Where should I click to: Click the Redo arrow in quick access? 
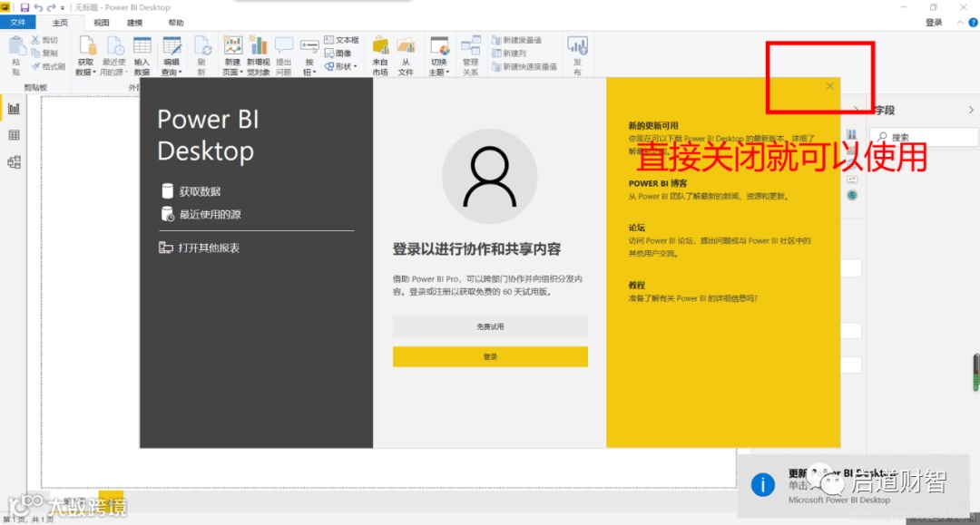pyautogui.click(x=51, y=7)
